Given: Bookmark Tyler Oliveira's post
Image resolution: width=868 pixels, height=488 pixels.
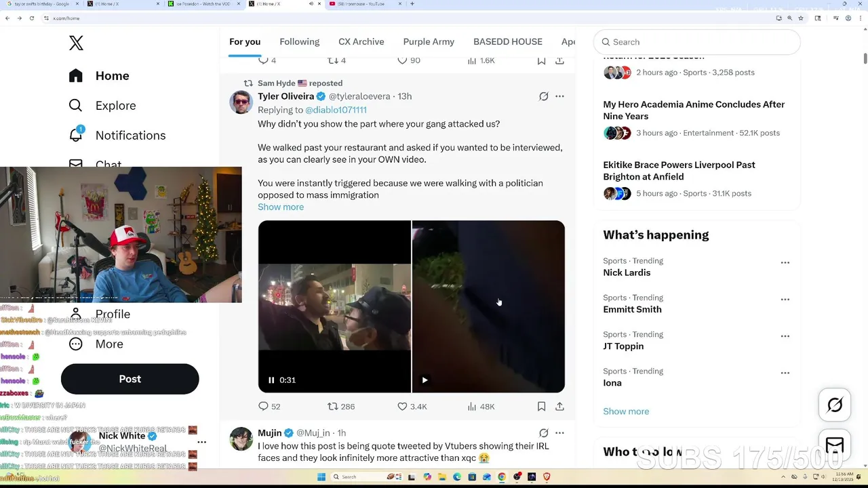Looking at the screenshot, I should [541, 407].
